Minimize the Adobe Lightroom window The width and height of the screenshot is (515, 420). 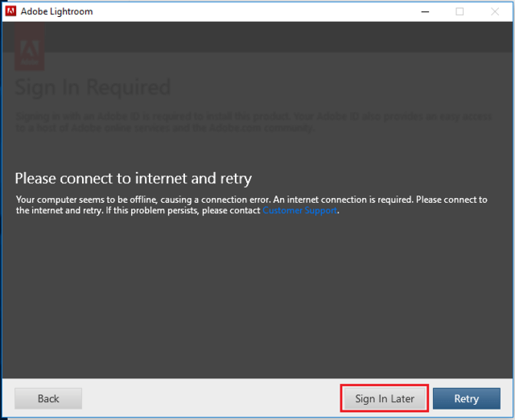click(x=422, y=11)
